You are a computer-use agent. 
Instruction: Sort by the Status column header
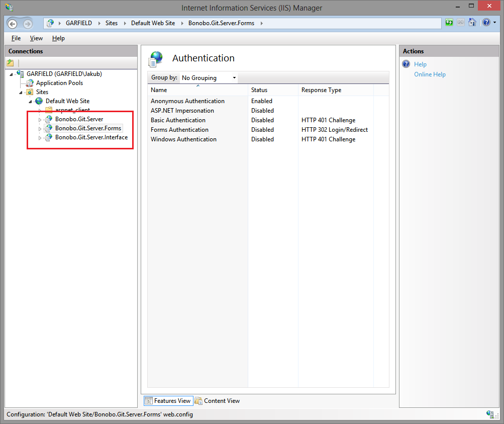273,90
